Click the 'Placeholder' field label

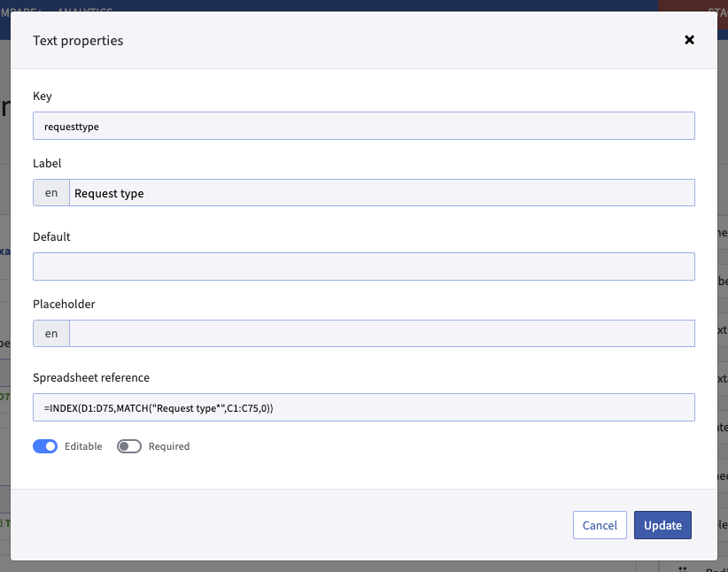(x=64, y=304)
